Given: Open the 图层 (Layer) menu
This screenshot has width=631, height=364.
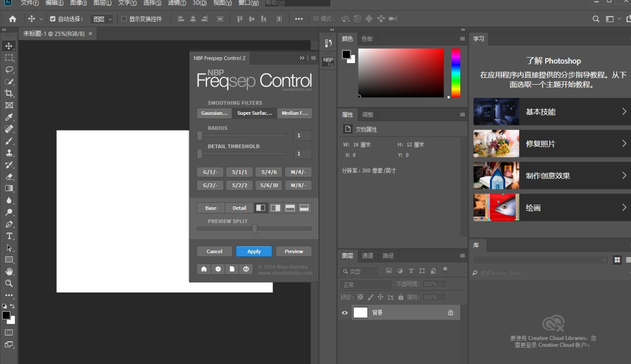Looking at the screenshot, I should [x=102, y=3].
